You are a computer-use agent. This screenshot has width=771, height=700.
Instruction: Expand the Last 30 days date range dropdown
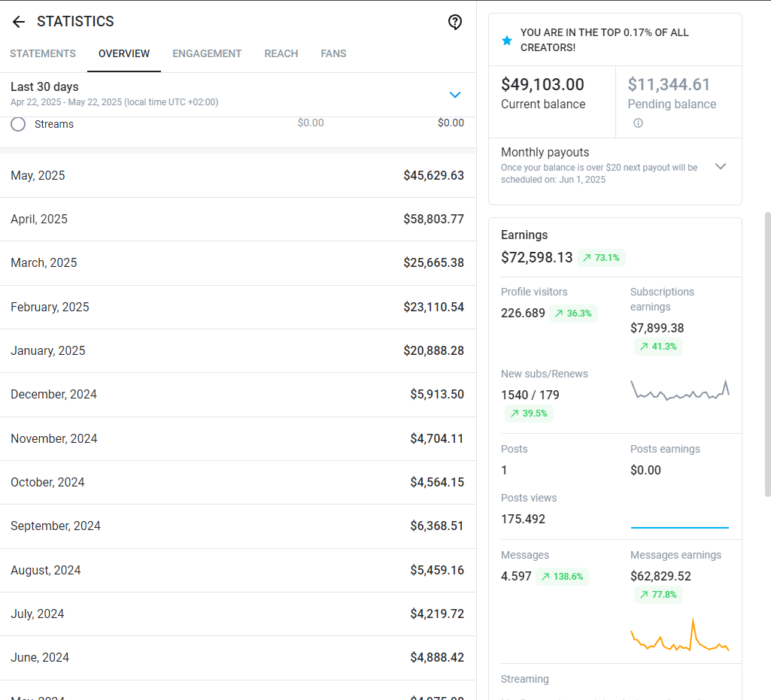point(455,95)
